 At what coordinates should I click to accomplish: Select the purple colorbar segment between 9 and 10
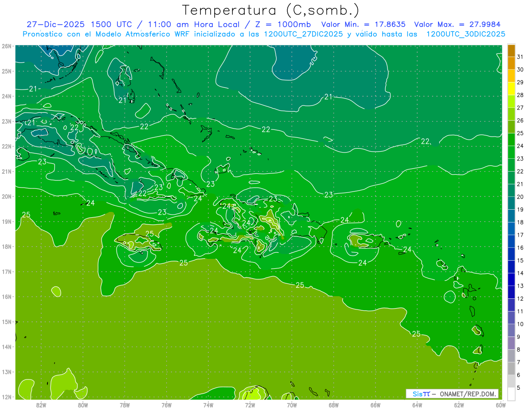point(511,330)
